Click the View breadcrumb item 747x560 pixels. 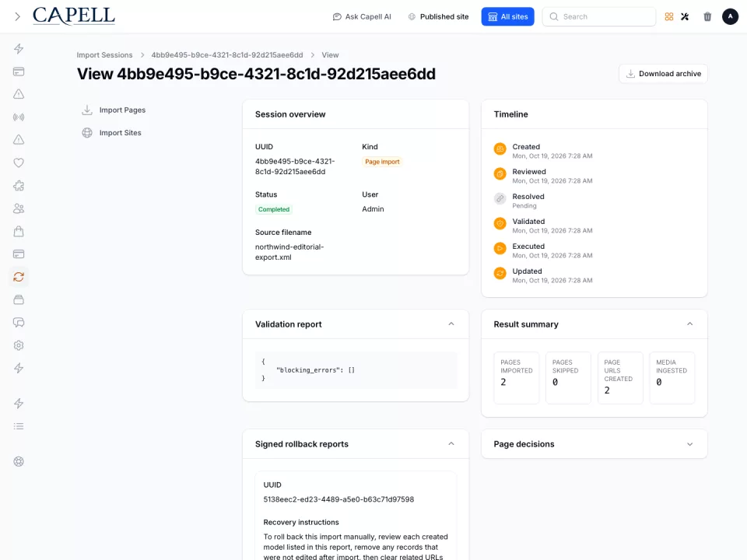point(330,54)
